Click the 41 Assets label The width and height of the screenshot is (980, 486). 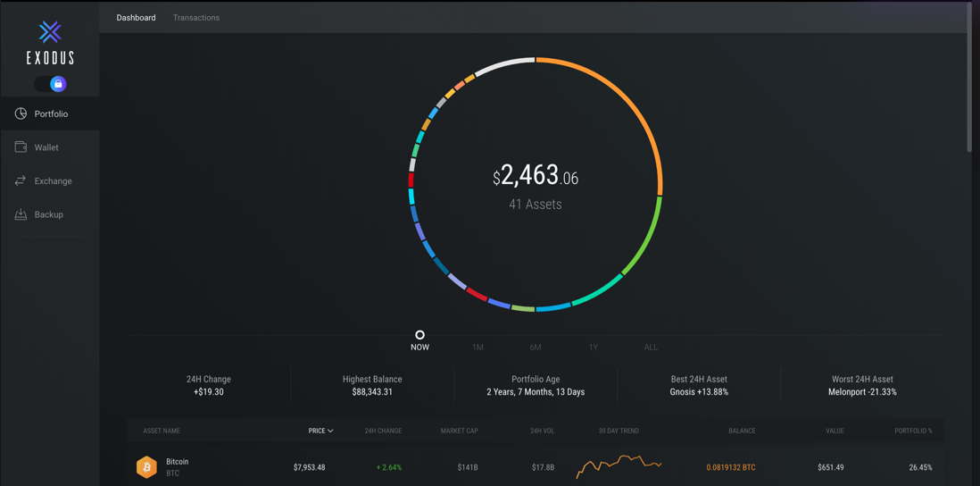pyautogui.click(x=535, y=204)
